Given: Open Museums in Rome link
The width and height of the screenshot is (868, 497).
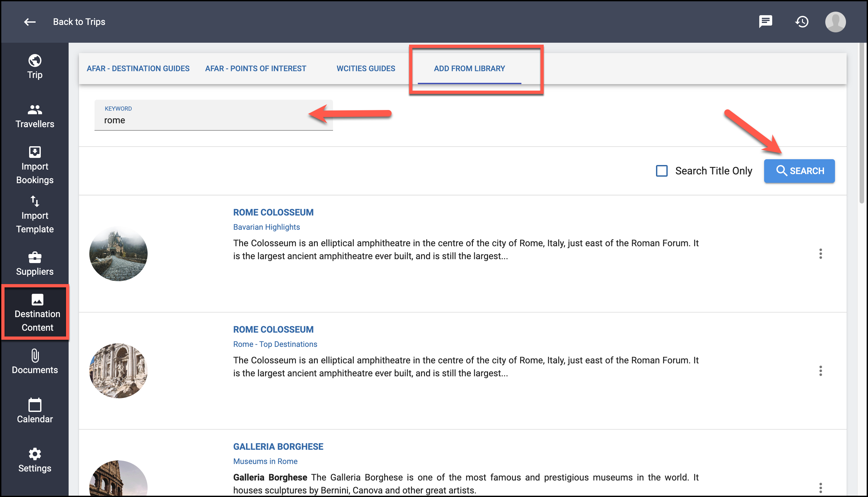Looking at the screenshot, I should click(265, 461).
